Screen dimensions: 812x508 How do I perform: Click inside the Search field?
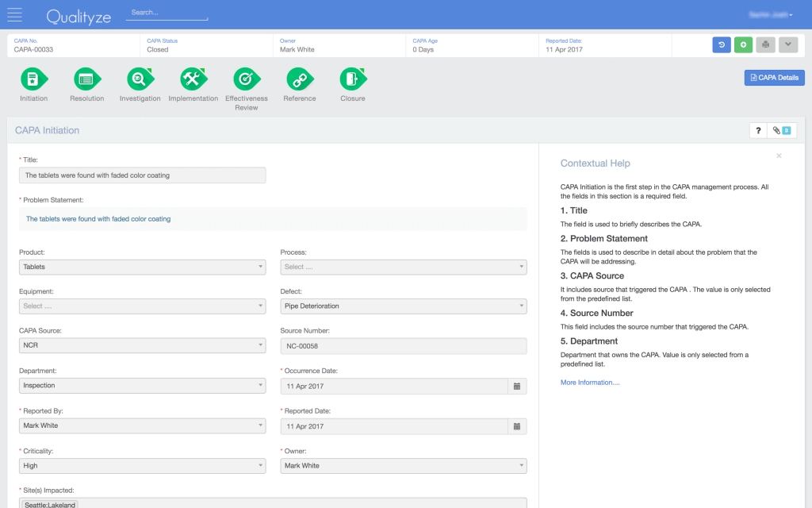[166, 11]
